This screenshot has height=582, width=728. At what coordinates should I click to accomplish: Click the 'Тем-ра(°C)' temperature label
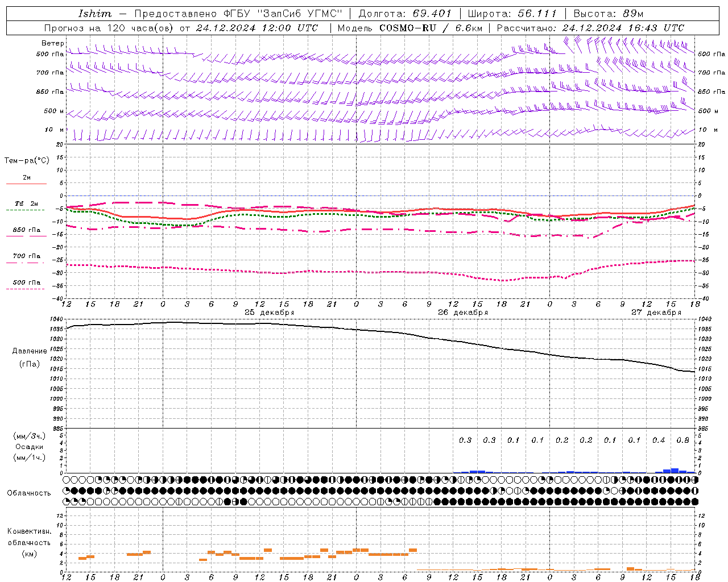coord(27,160)
